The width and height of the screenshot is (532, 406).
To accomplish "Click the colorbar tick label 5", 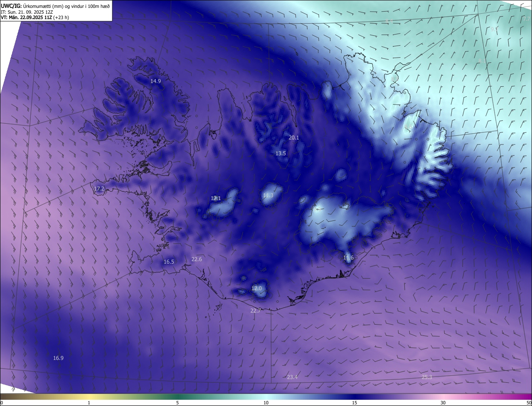I will pyautogui.click(x=177, y=403).
